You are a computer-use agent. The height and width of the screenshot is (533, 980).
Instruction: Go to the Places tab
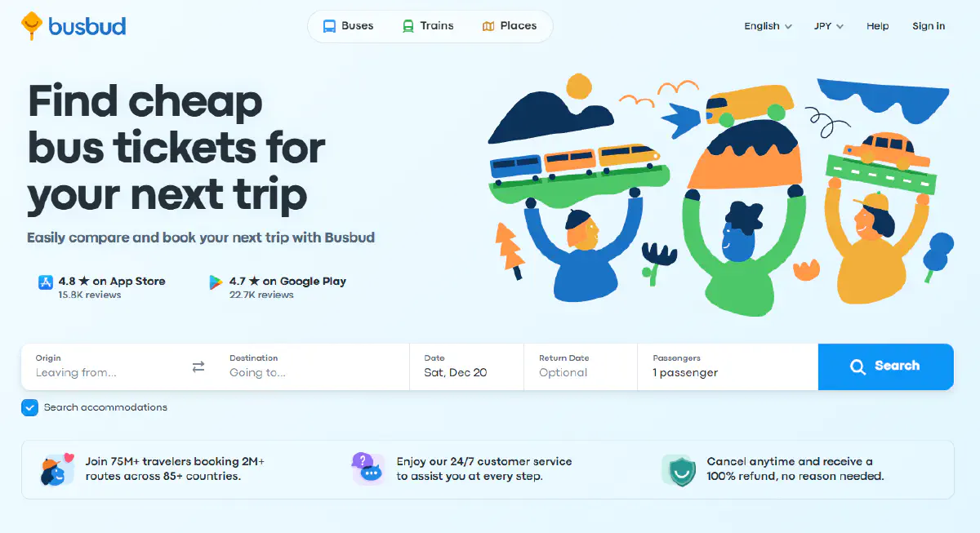pos(509,26)
